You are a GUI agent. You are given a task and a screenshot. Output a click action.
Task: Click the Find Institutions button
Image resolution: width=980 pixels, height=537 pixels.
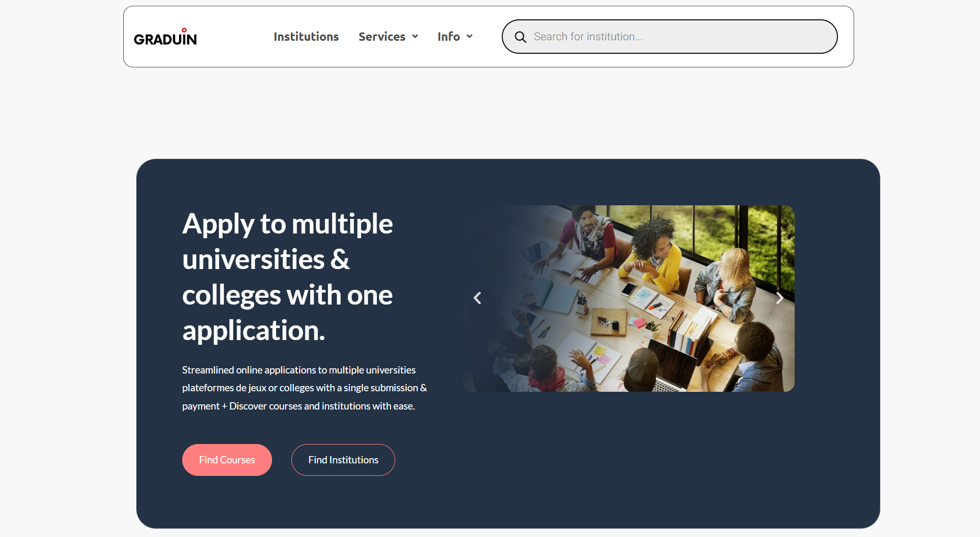(x=343, y=460)
